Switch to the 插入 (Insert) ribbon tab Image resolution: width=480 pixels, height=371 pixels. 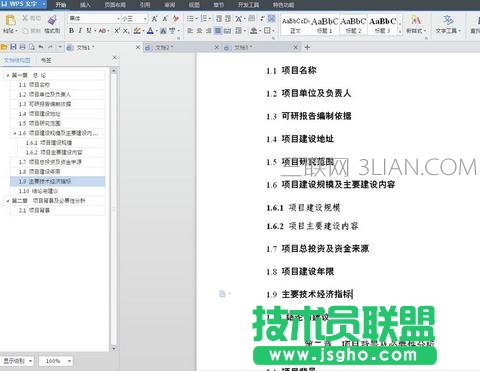click(x=85, y=5)
